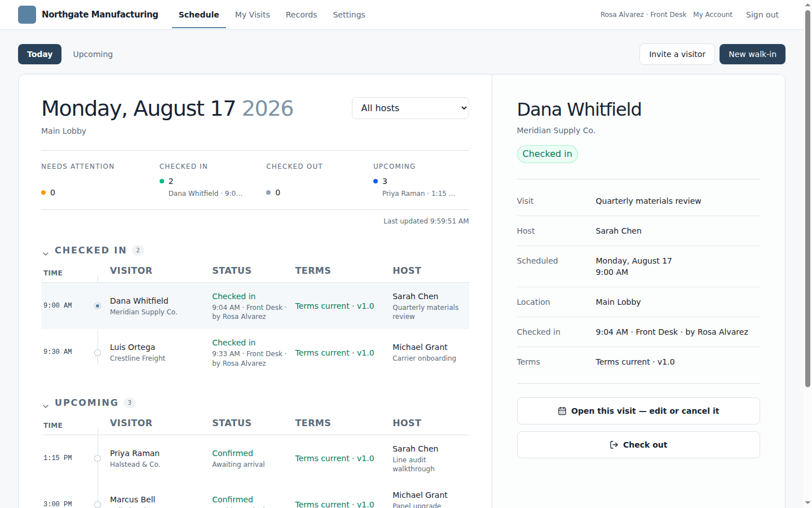Click the Check out arrow icon

pos(614,445)
